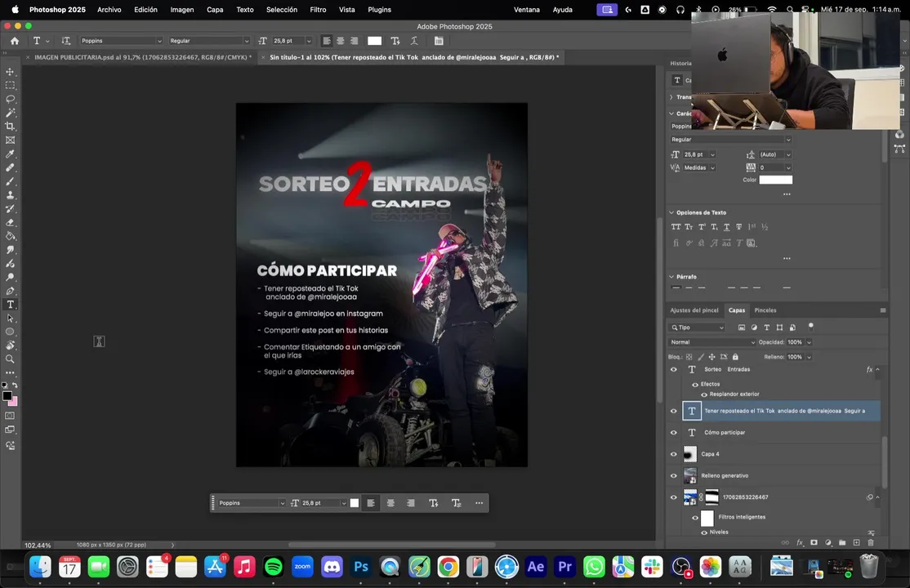Select the Move tool
Viewport: 910px width, 588px height.
tap(10, 71)
